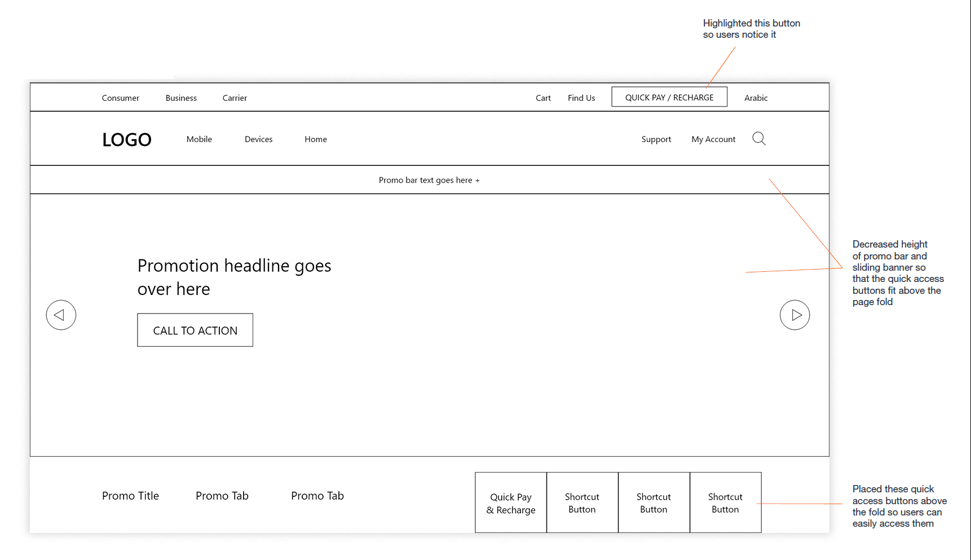971x560 pixels.
Task: Go to previous banner slide arrow
Action: coord(61,315)
